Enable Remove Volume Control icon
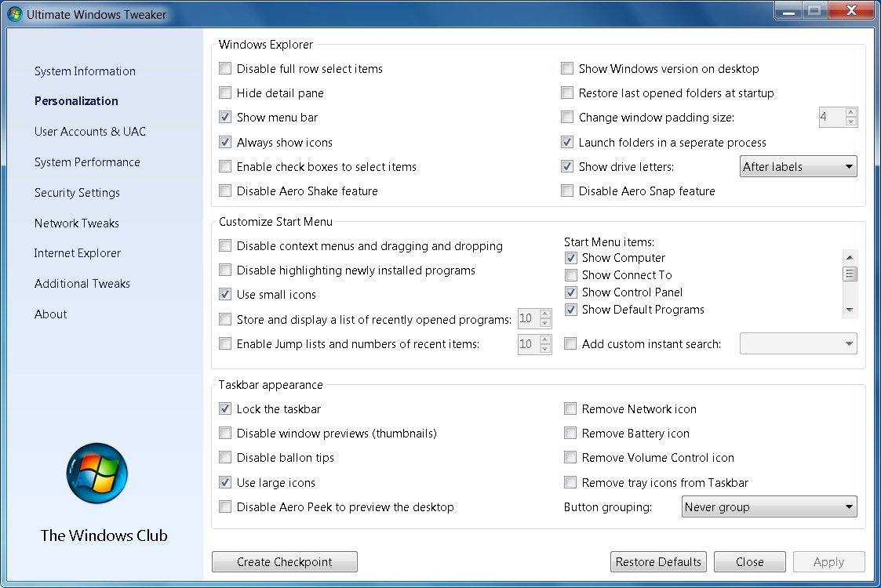The image size is (881, 588). click(x=570, y=457)
